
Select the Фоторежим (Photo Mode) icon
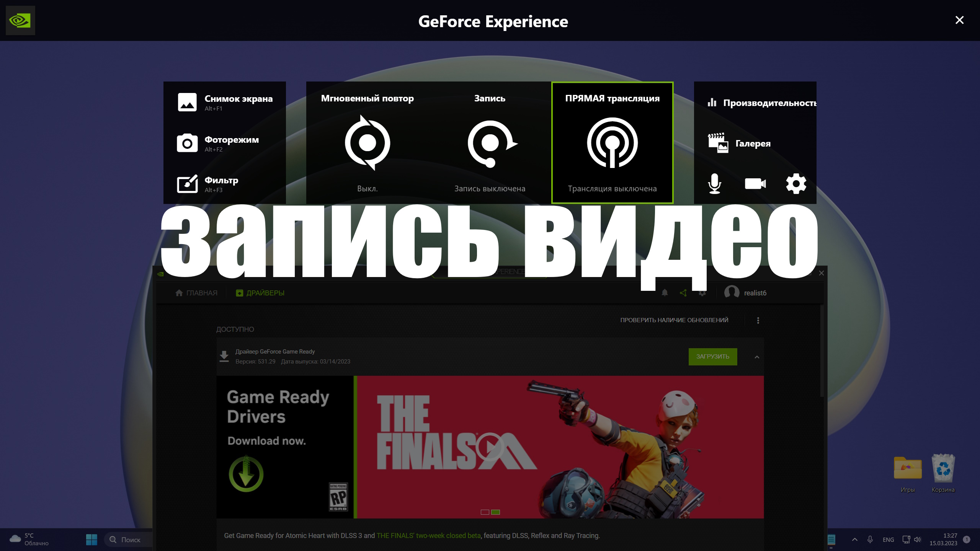[187, 143]
